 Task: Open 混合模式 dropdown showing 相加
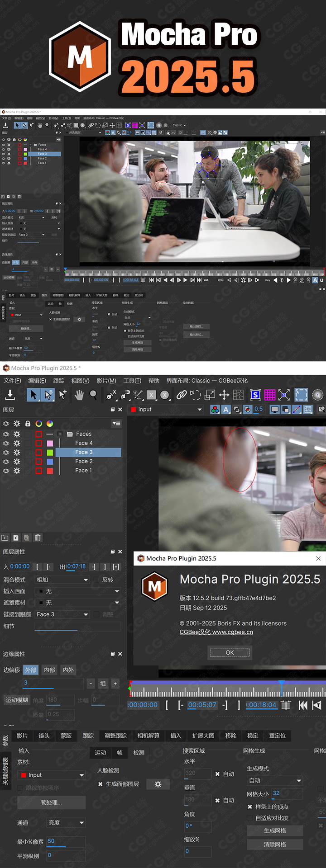(x=62, y=580)
